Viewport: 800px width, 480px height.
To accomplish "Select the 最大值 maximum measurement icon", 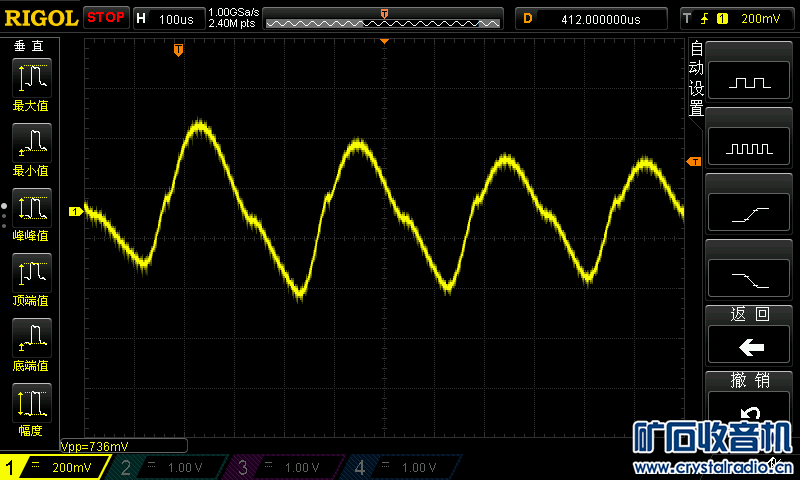I will 32,78.
